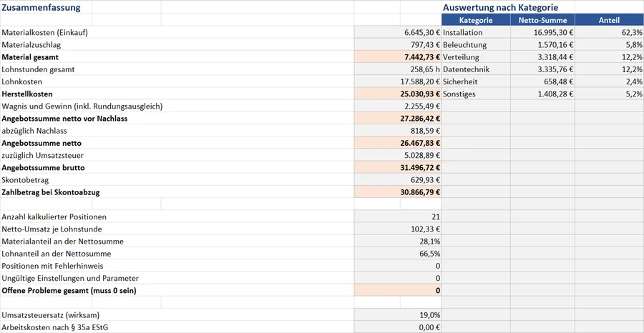Select the Herstellkosten value 25.030,93 €
Image resolution: width=644 pixels, height=333 pixels.
coord(398,94)
